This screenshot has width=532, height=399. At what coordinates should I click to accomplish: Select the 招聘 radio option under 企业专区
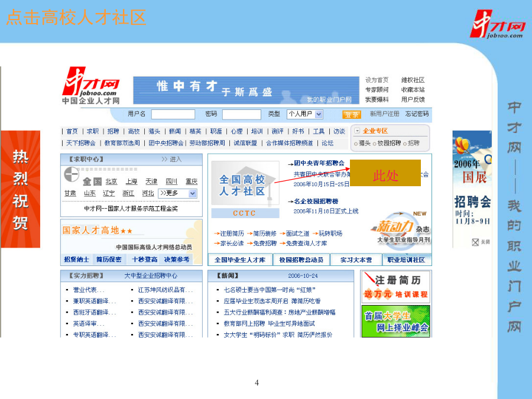(x=405, y=144)
